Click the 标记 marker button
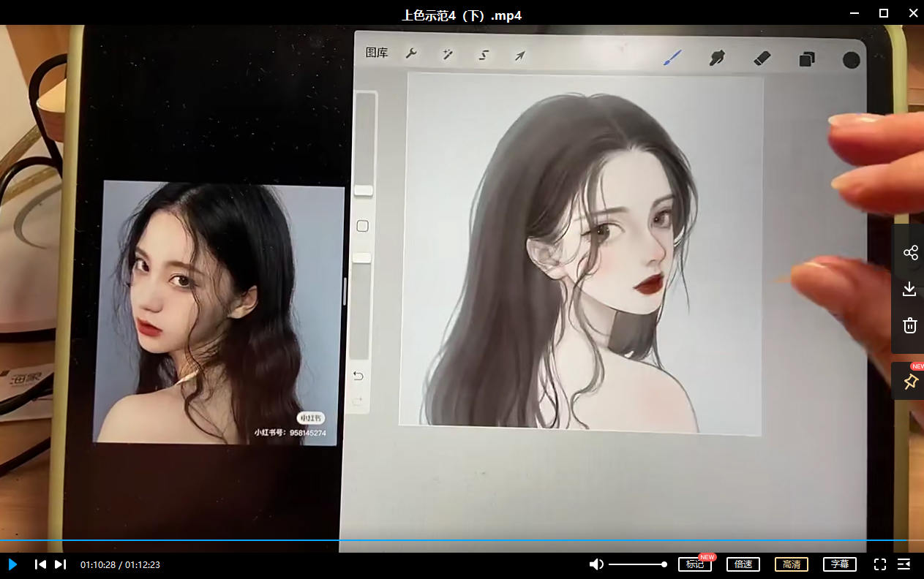The width and height of the screenshot is (924, 579). click(x=695, y=564)
